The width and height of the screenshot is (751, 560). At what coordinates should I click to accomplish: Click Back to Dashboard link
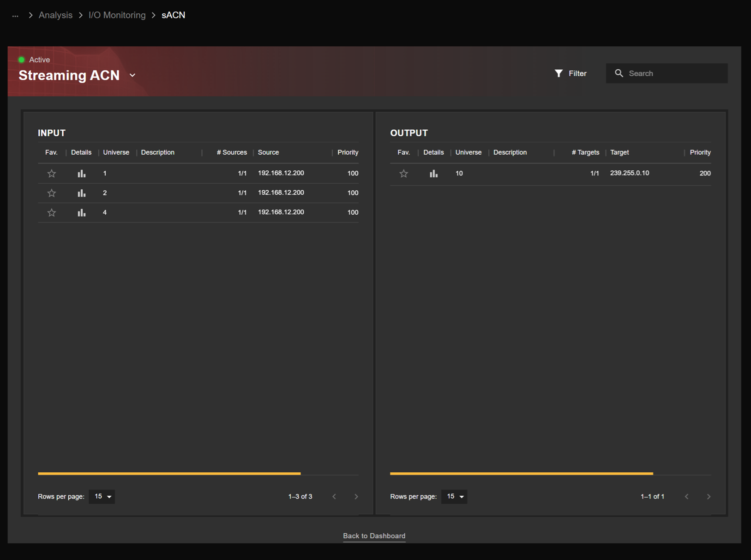coord(374,536)
